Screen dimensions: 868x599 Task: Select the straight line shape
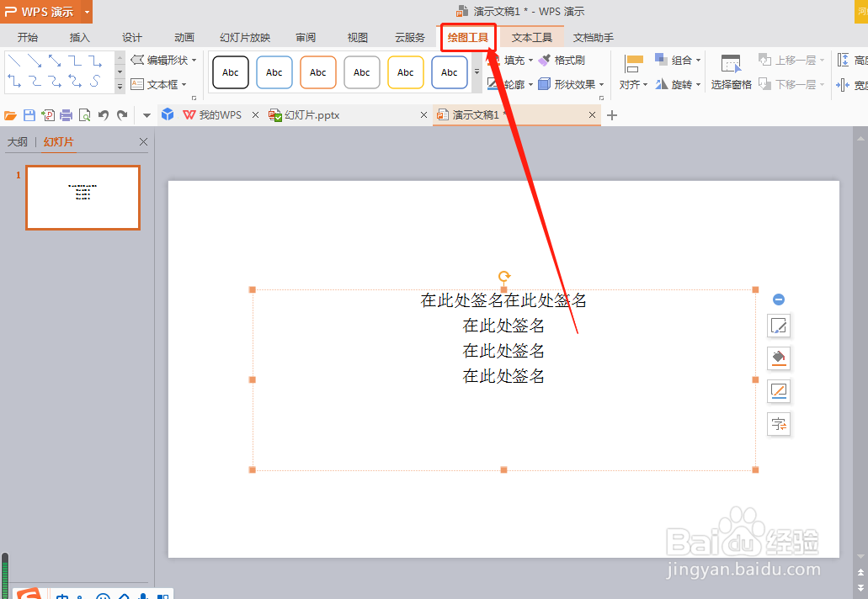14,61
